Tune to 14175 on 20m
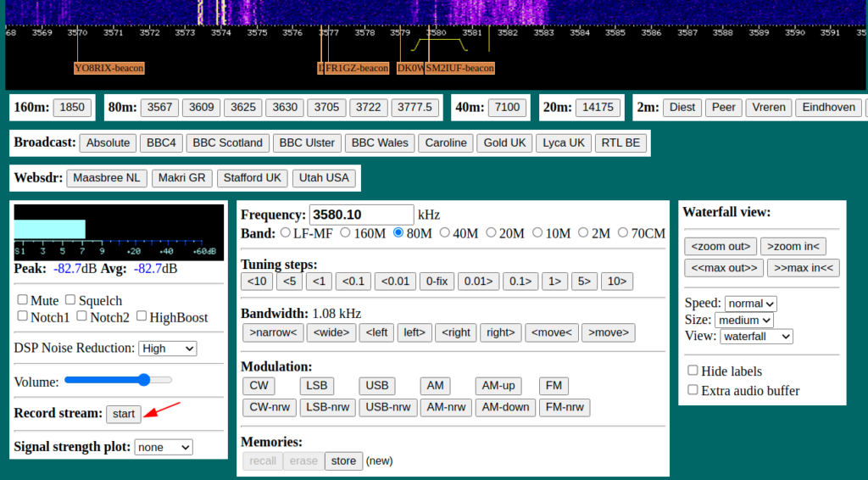The height and width of the screenshot is (480, 868). [x=598, y=108]
